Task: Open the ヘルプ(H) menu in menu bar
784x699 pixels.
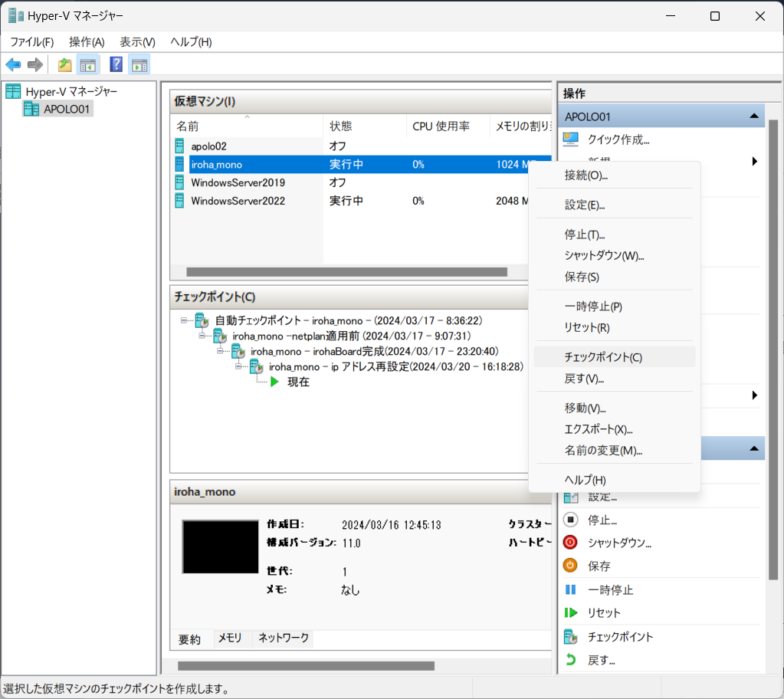Action: (191, 42)
